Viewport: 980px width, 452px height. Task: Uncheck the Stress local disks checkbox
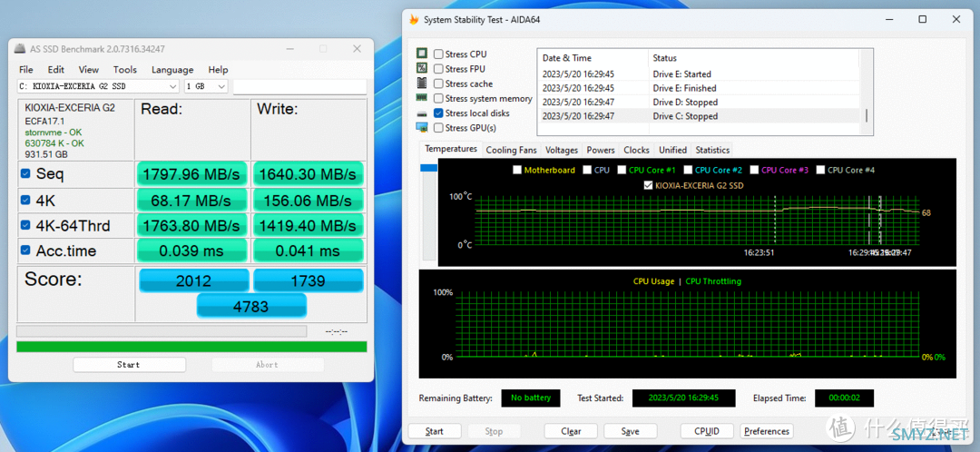click(x=439, y=113)
